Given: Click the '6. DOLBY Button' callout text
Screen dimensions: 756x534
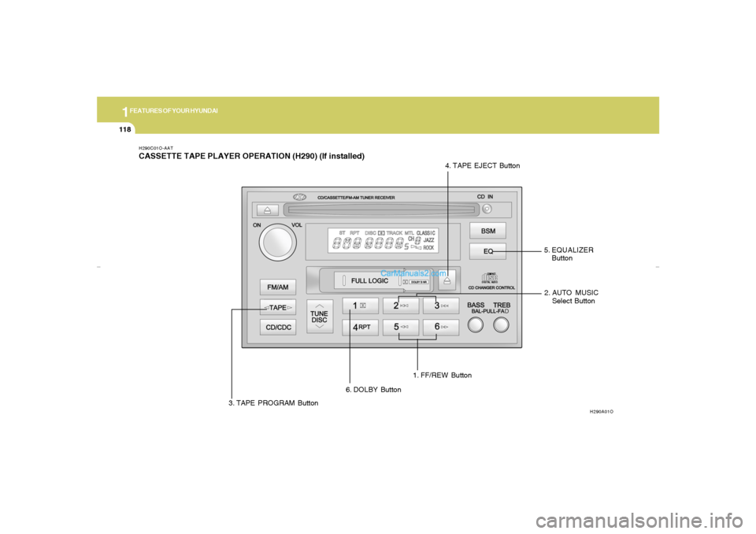Looking at the screenshot, I should (x=373, y=390).
